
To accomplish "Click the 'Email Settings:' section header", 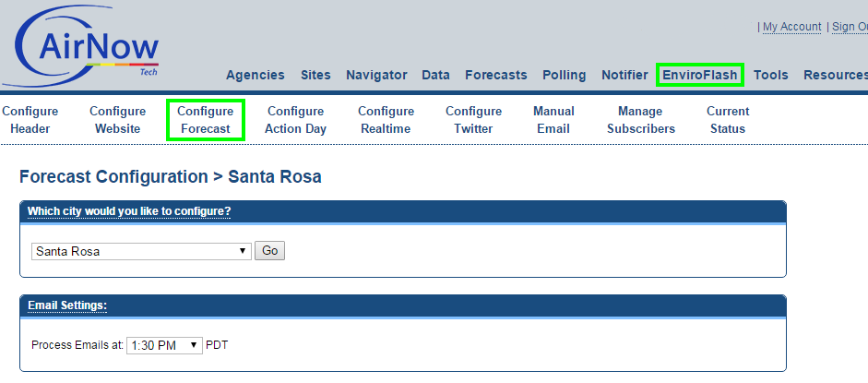I will (67, 305).
